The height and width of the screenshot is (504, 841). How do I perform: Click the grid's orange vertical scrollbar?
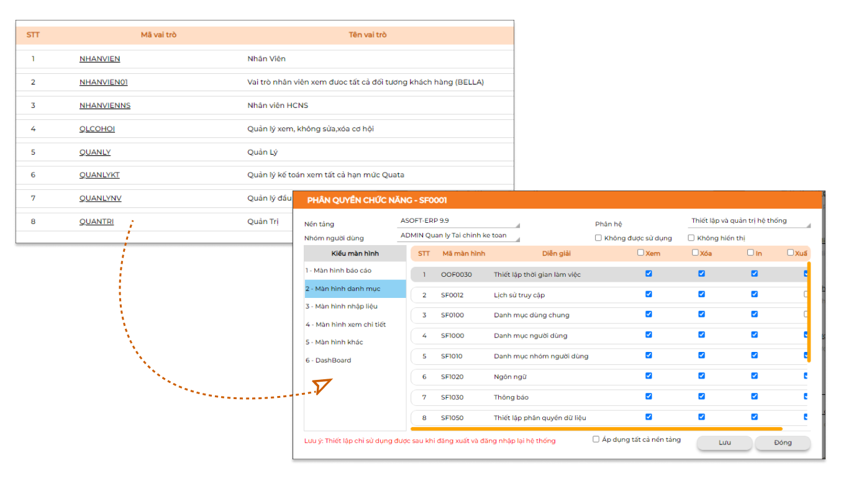tap(809, 310)
